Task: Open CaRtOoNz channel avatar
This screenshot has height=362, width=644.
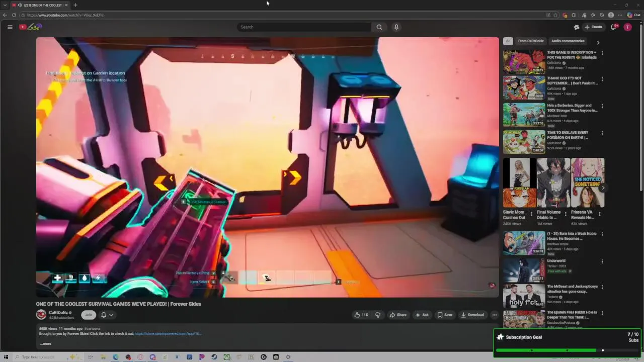Action: pyautogui.click(x=41, y=315)
